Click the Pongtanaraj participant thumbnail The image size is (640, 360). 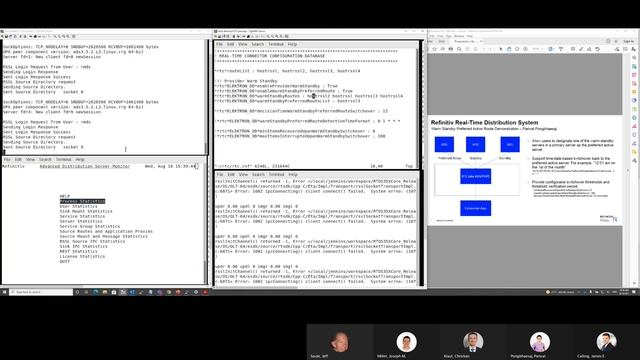click(x=540, y=342)
